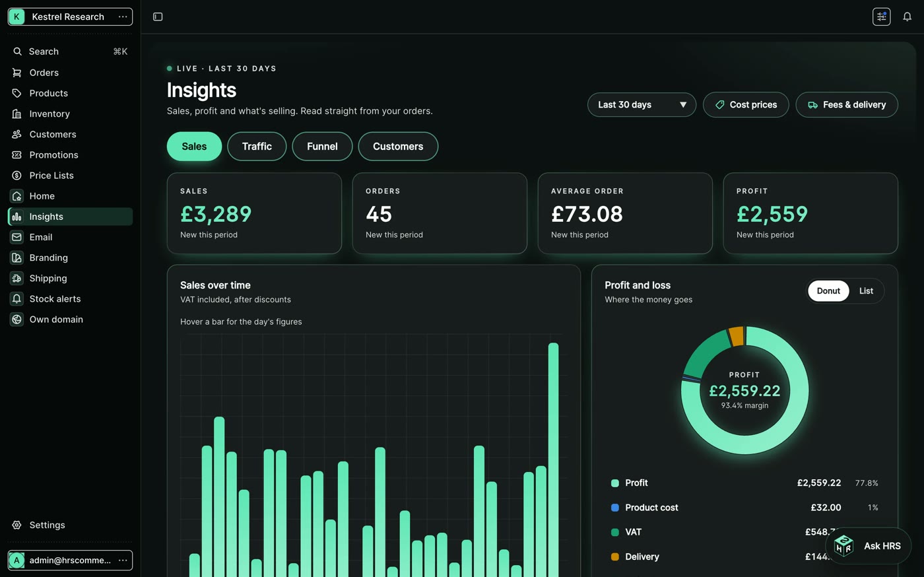Click the Profit £2,559 metric card
924x577 pixels.
pyautogui.click(x=810, y=213)
